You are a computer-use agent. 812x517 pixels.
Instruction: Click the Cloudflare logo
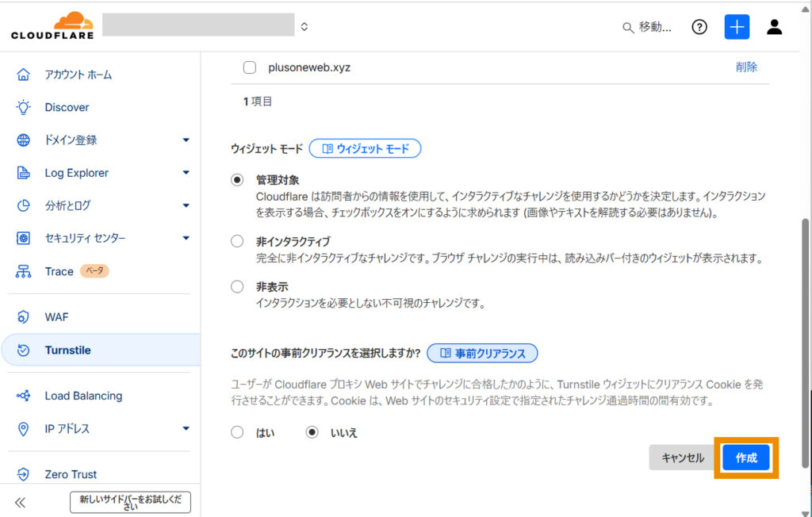(52, 25)
